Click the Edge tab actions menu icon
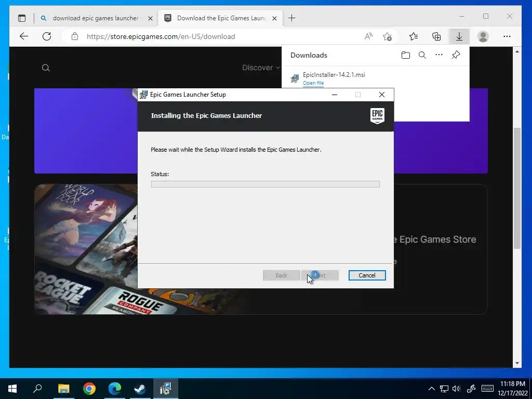The image size is (532, 399). [x=22, y=18]
